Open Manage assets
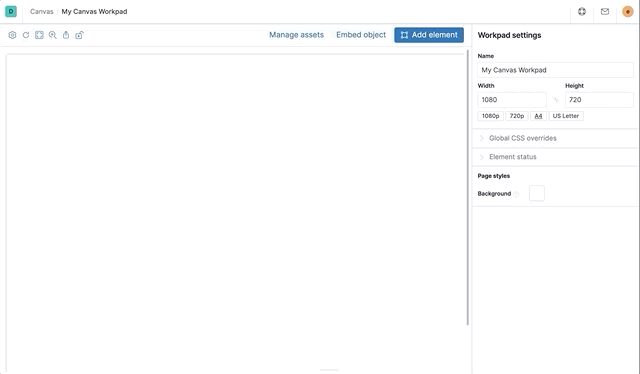Screen dimensions: 640x374 (296, 35)
